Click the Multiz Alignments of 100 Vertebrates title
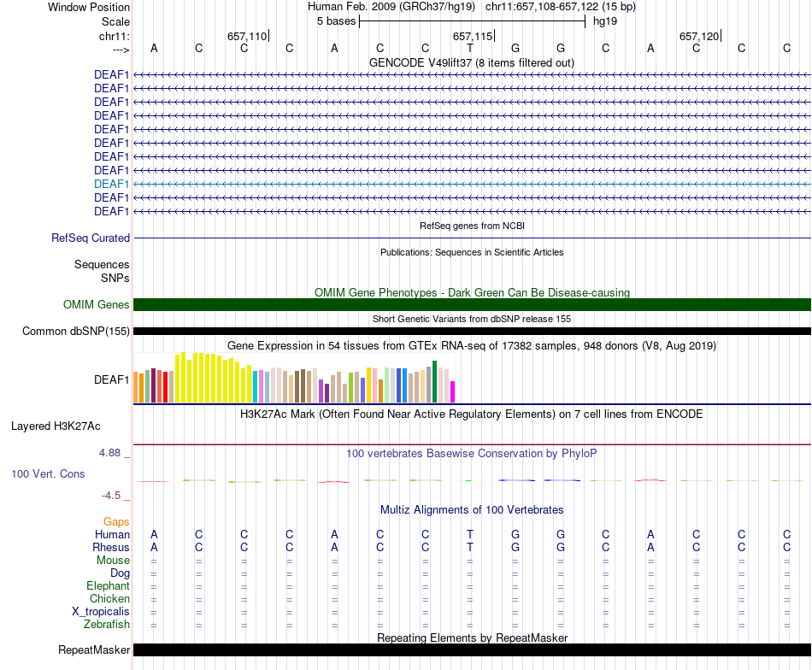Viewport: 812px width, 670px height. 472,509
